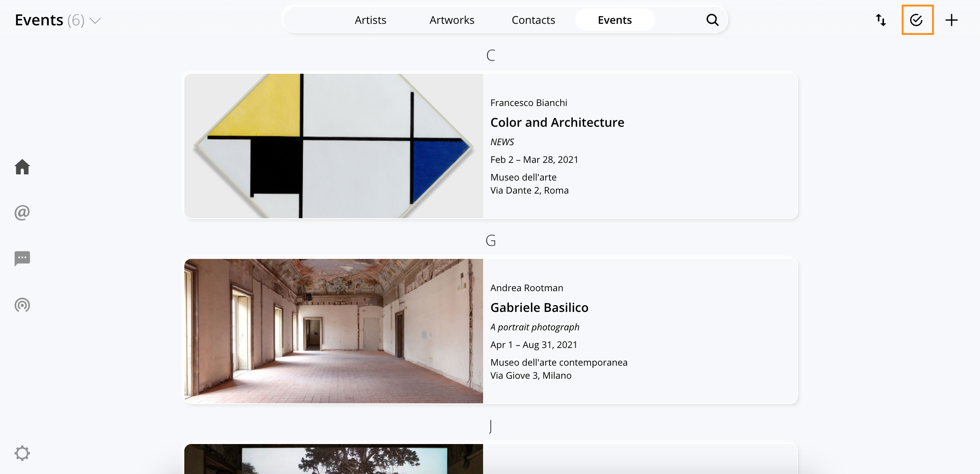The height and width of the screenshot is (474, 980).
Task: Click the A portrait photograph subtitle
Action: [535, 327]
